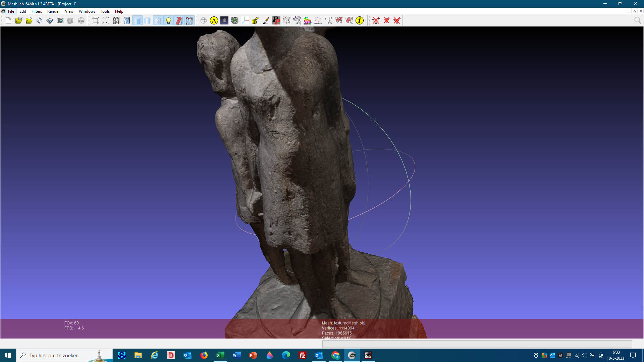The image size is (644, 362).
Task: Open FileZilla from the taskbar
Action: click(303, 355)
